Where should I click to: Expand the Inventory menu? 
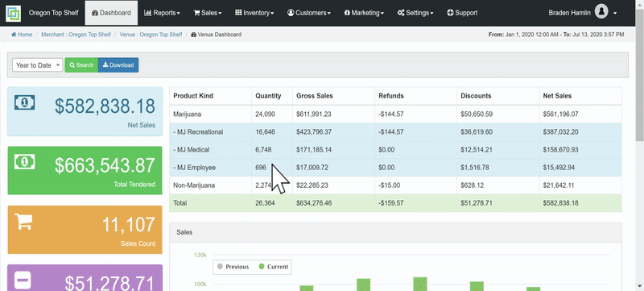pyautogui.click(x=254, y=13)
